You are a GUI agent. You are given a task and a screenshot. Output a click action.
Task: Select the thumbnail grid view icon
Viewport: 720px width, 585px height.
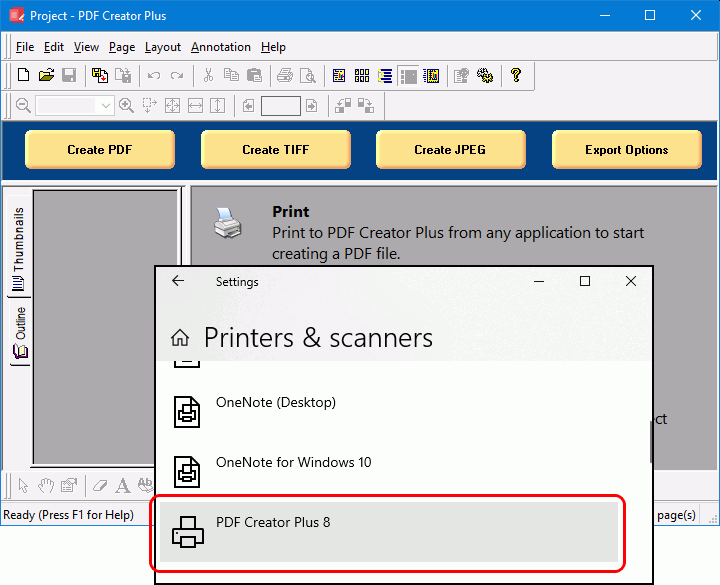click(362, 75)
